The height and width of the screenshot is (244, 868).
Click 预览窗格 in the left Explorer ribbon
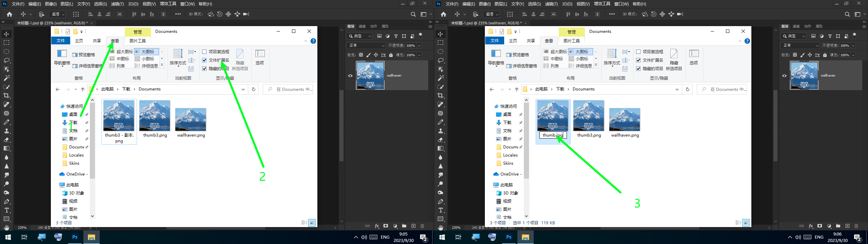pos(83,55)
